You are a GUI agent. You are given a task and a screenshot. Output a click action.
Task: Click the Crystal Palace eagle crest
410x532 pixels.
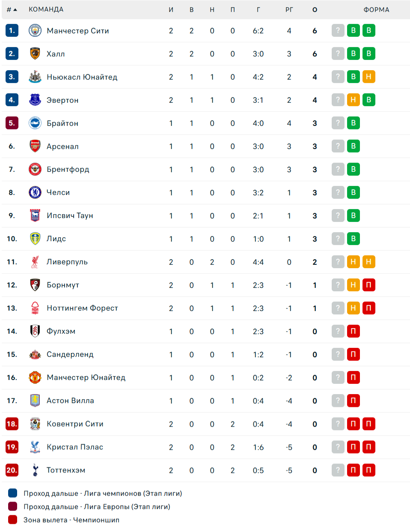coord(35,447)
